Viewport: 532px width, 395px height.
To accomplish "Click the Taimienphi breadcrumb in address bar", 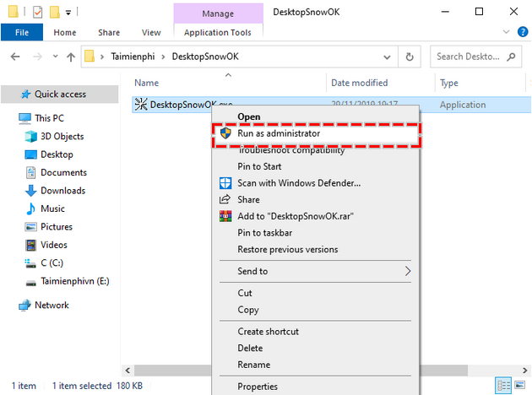I will click(x=133, y=57).
